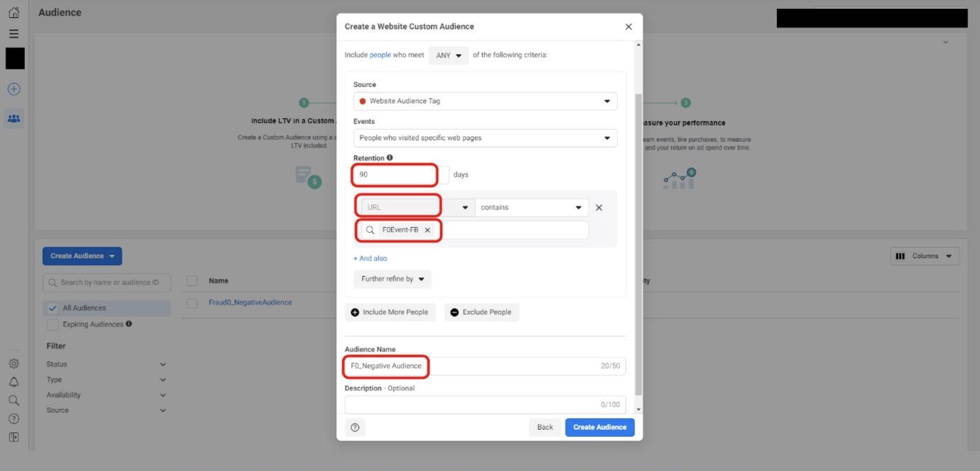Click the And also link
Viewport: 980px width, 471px height.
[369, 258]
